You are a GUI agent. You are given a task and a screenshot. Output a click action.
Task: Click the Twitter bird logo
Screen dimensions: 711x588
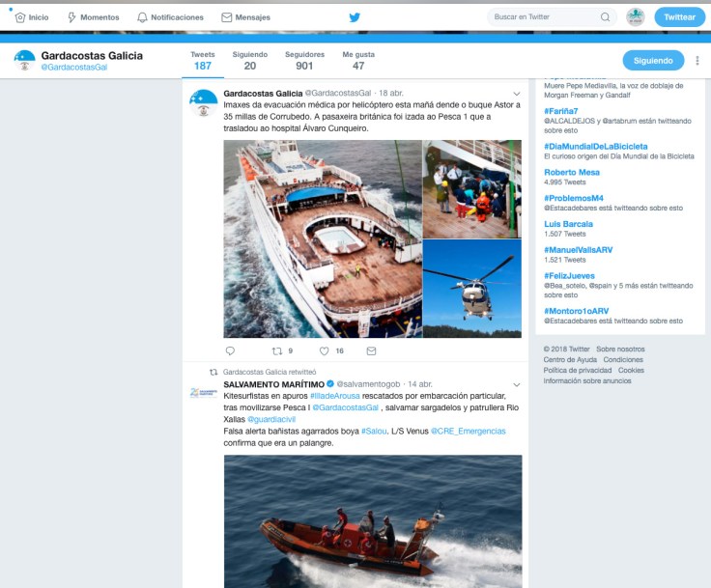click(355, 17)
